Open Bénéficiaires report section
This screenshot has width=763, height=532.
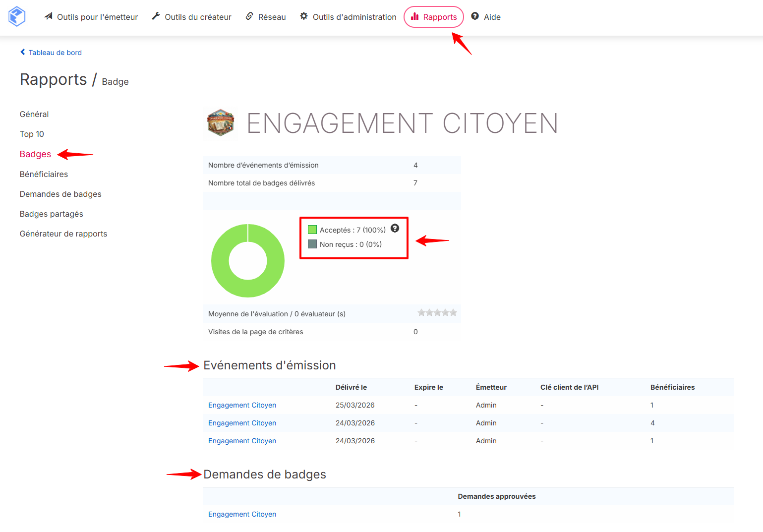pos(44,174)
